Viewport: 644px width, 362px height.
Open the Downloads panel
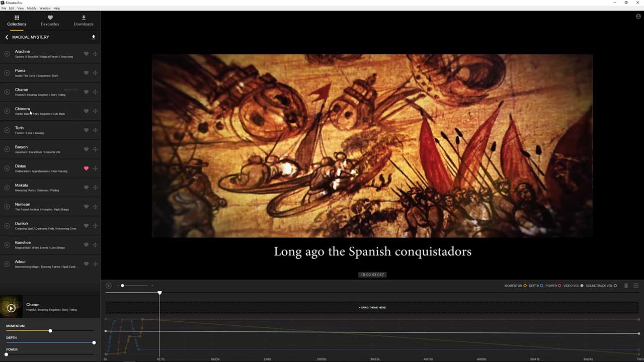(83, 20)
